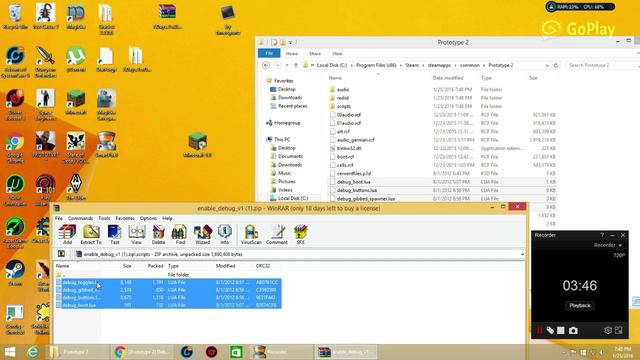The image size is (640, 360).
Task: Open the Options menu in WinRAR
Action: tap(148, 218)
